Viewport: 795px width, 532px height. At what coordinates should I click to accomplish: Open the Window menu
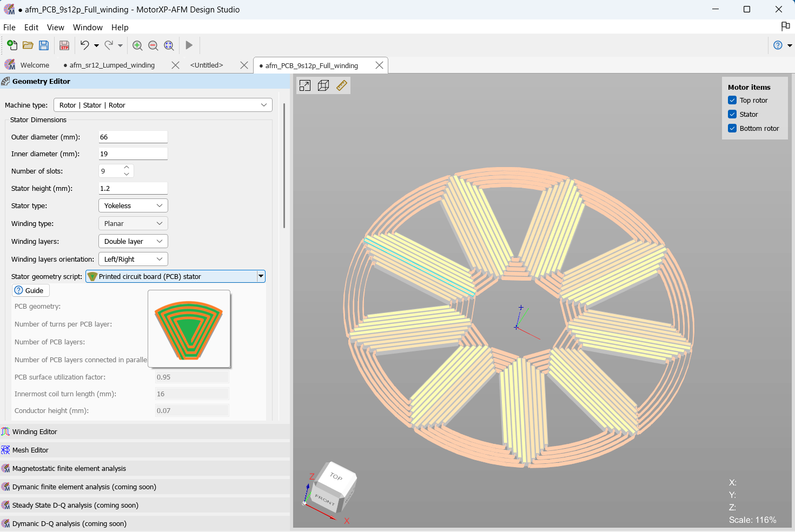(x=88, y=27)
